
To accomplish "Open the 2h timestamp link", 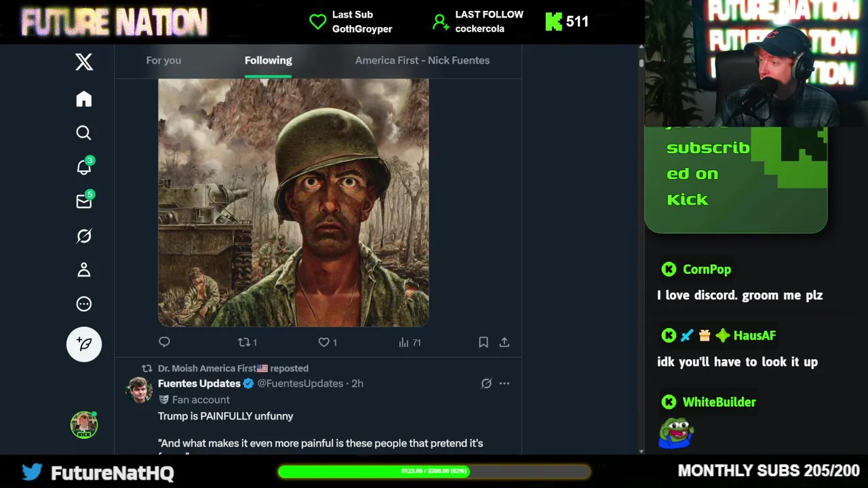I will (357, 384).
